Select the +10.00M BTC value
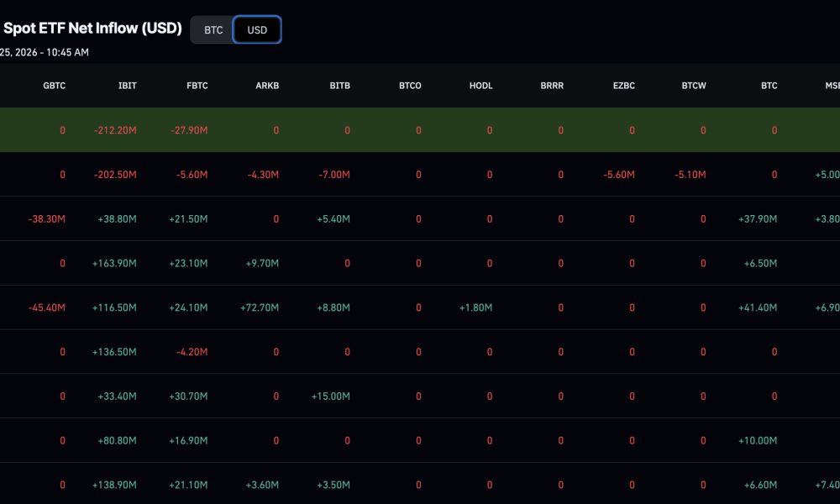Viewport: 840px width, 504px height. [758, 441]
